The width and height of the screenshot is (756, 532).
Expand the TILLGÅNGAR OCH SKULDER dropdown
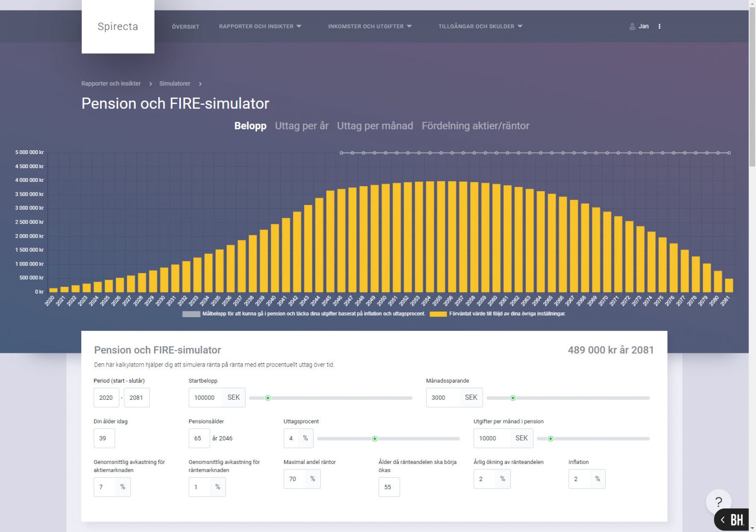click(x=480, y=26)
